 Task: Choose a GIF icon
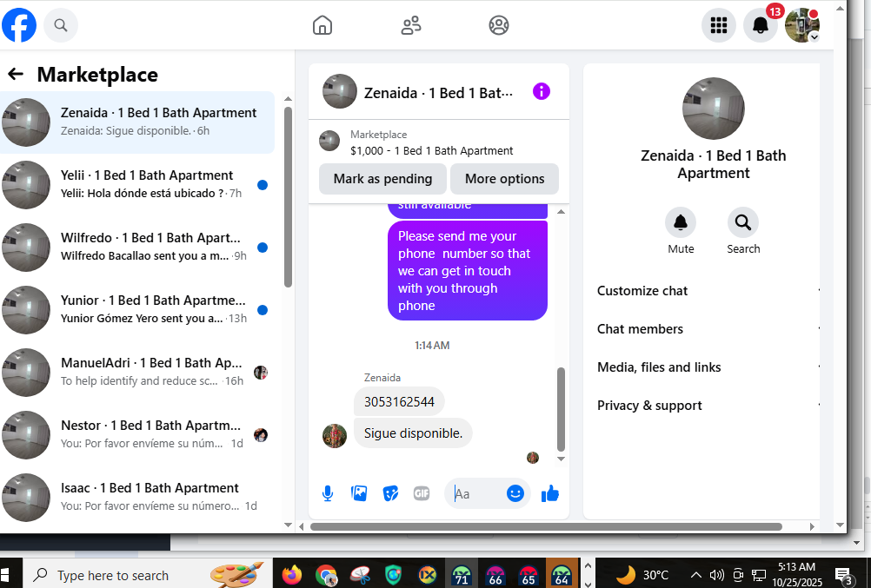422,493
